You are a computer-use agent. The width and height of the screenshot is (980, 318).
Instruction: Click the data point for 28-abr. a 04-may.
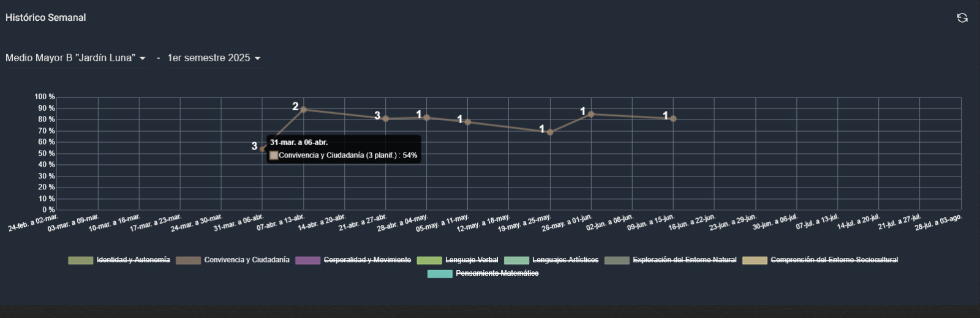[427, 118]
